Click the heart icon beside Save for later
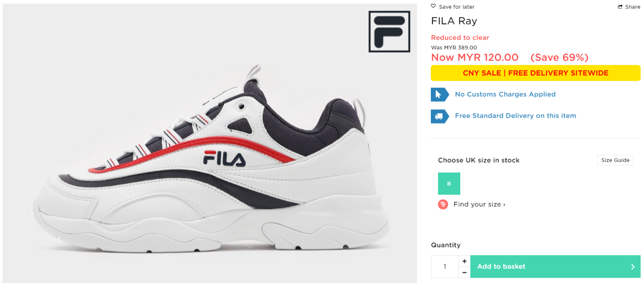644x283 pixels. point(433,6)
